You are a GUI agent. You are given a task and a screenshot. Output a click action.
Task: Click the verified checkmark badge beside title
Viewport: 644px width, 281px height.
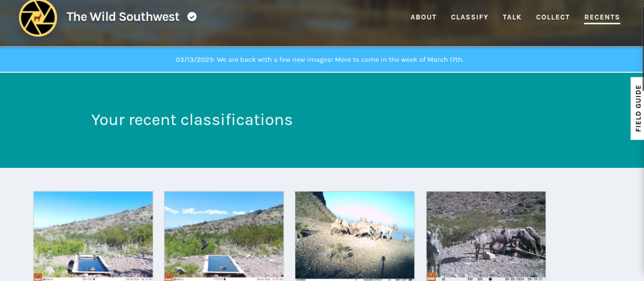click(x=192, y=17)
